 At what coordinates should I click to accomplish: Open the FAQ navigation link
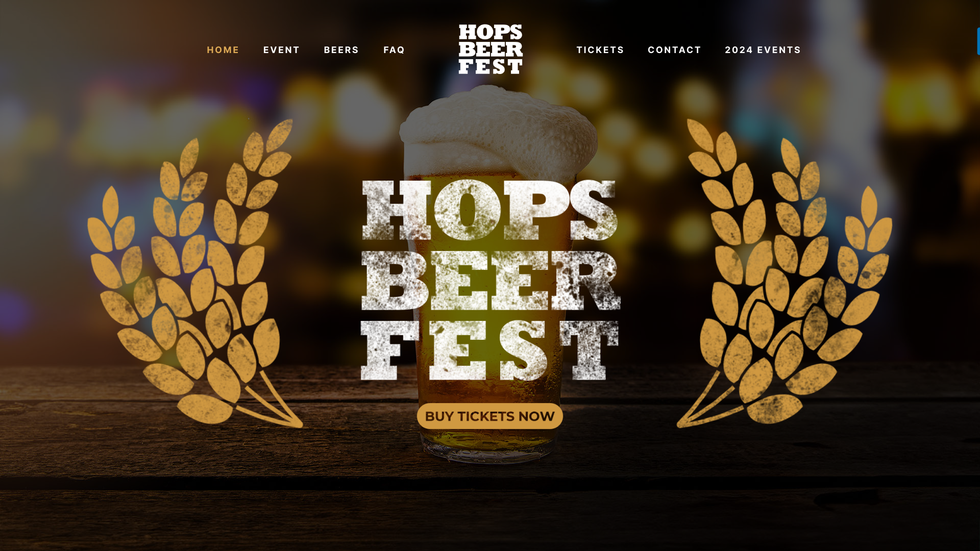pyautogui.click(x=394, y=50)
